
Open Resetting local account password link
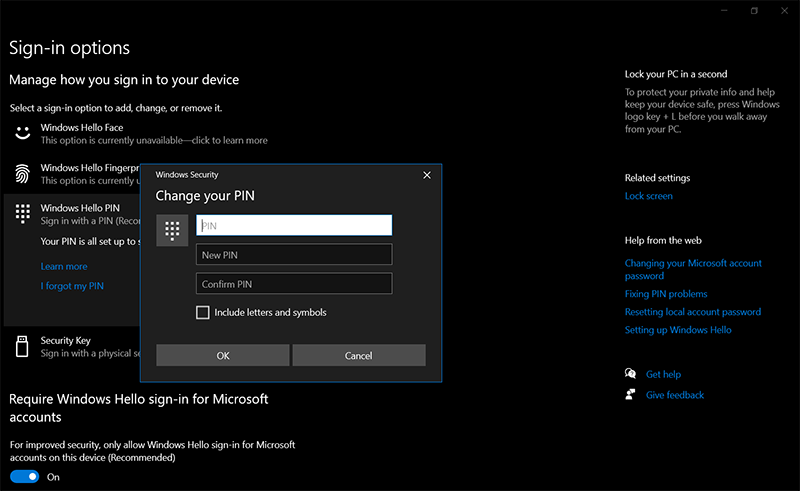tap(693, 312)
